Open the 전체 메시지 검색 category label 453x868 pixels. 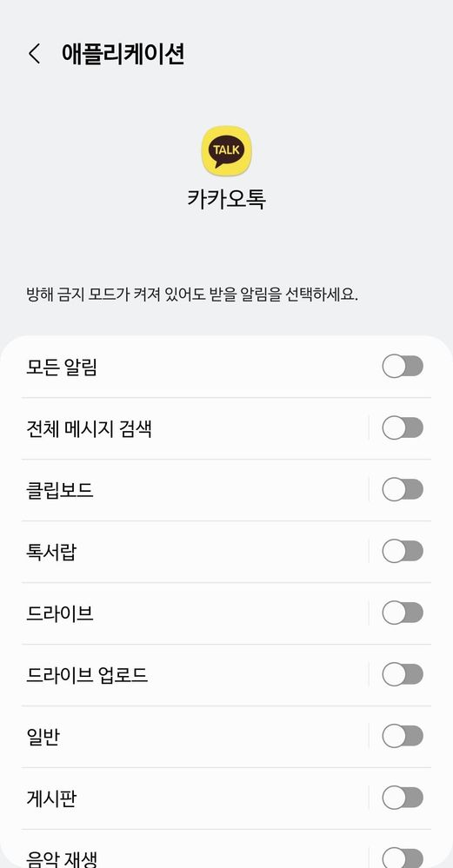click(x=90, y=428)
